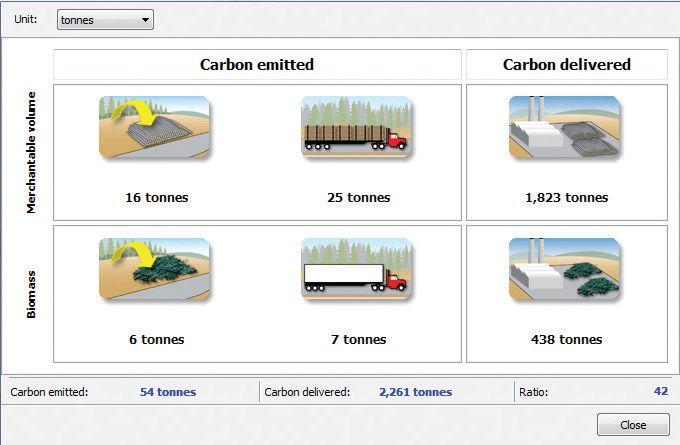The height and width of the screenshot is (445, 680).
Task: Click the Biomass row label
Action: pos(31,293)
